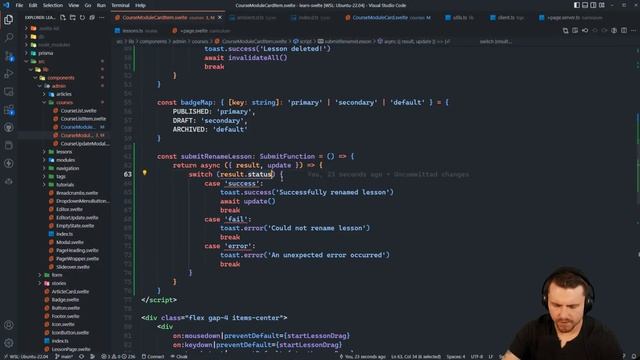
Task: Click the lightbulb code action on line 63
Action: tap(144, 173)
